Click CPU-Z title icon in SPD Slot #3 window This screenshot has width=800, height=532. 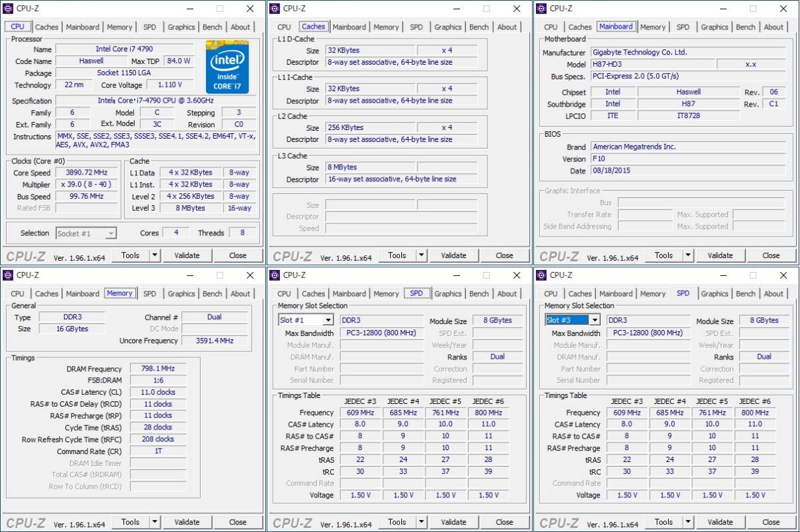(x=542, y=275)
